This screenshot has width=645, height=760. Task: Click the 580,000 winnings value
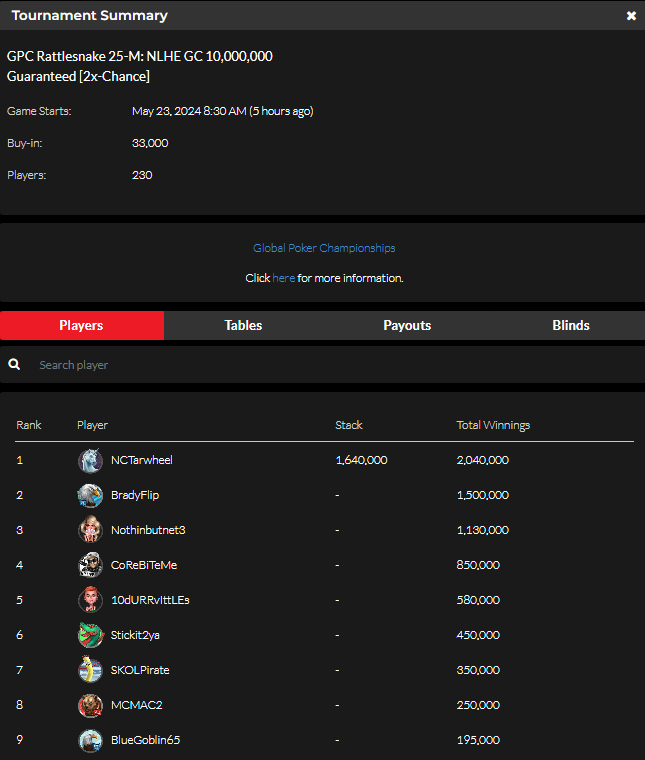[478, 600]
